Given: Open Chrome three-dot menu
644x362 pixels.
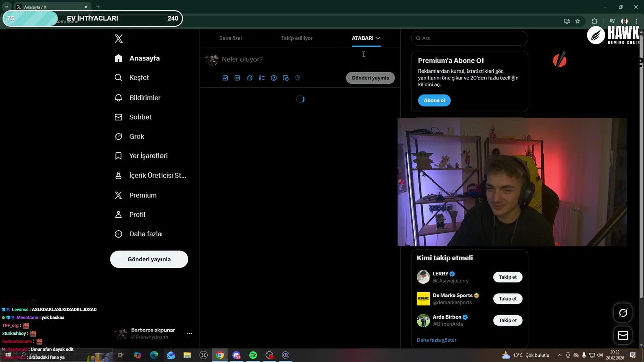Looking at the screenshot, I should pos(636,21).
